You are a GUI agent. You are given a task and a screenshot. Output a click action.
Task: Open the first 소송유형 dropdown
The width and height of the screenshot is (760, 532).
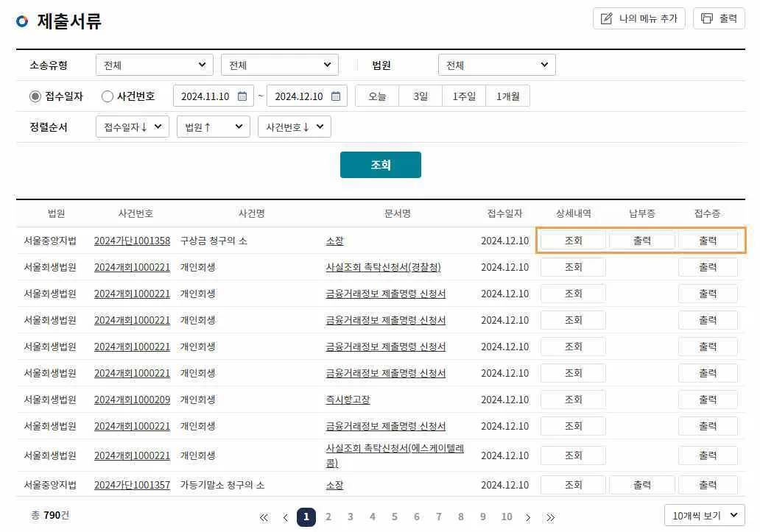(154, 65)
